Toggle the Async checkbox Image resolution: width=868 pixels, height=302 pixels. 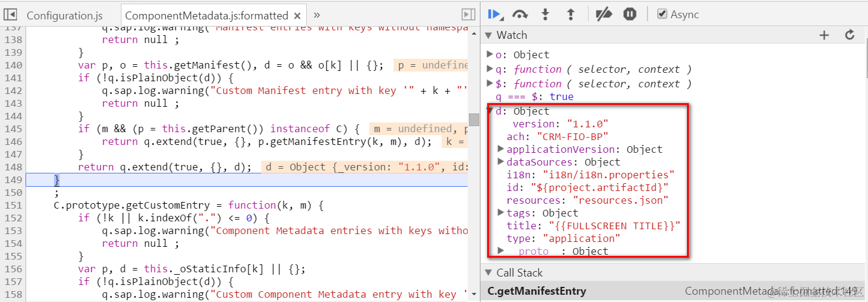click(x=663, y=14)
